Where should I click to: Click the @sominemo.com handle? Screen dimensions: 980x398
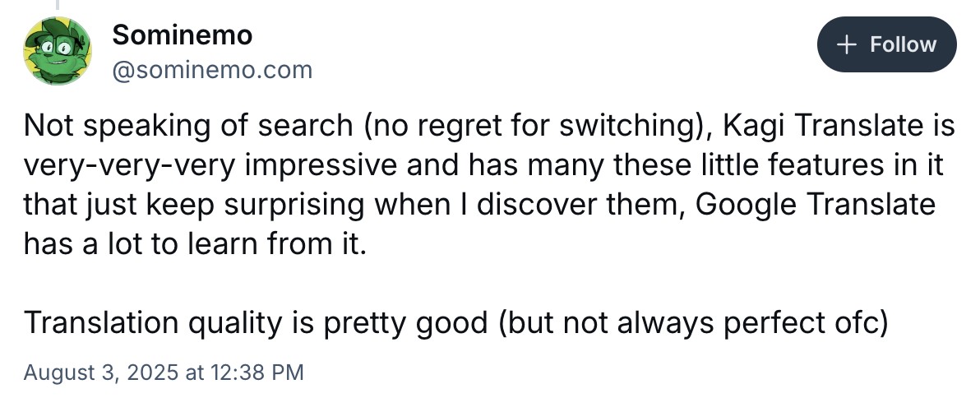(212, 70)
